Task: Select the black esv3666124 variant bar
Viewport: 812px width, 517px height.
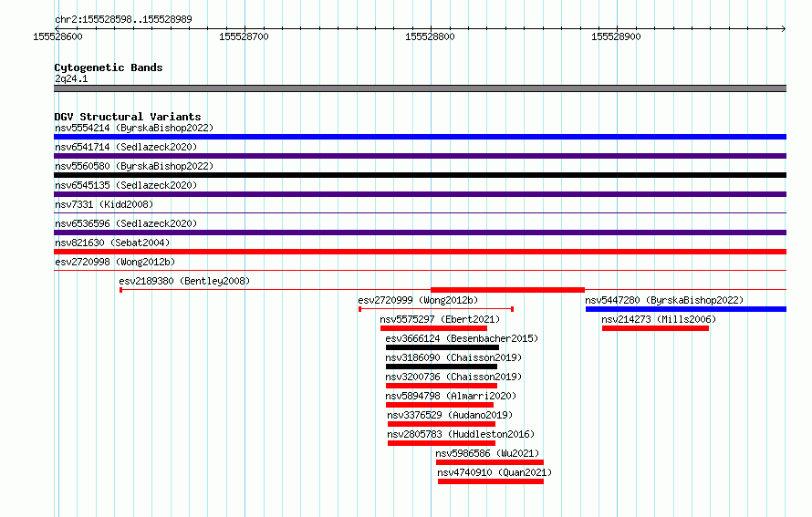Action: [442, 347]
